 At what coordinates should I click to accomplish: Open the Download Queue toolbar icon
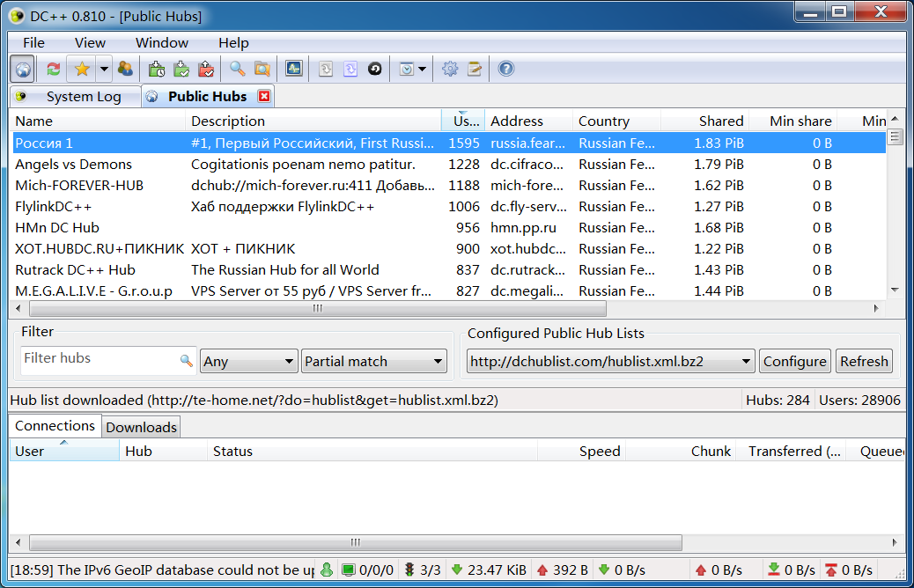coord(158,69)
